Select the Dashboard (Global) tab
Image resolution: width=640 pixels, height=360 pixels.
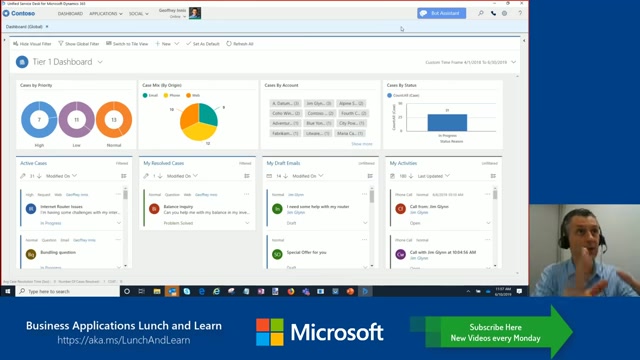(x=24, y=27)
